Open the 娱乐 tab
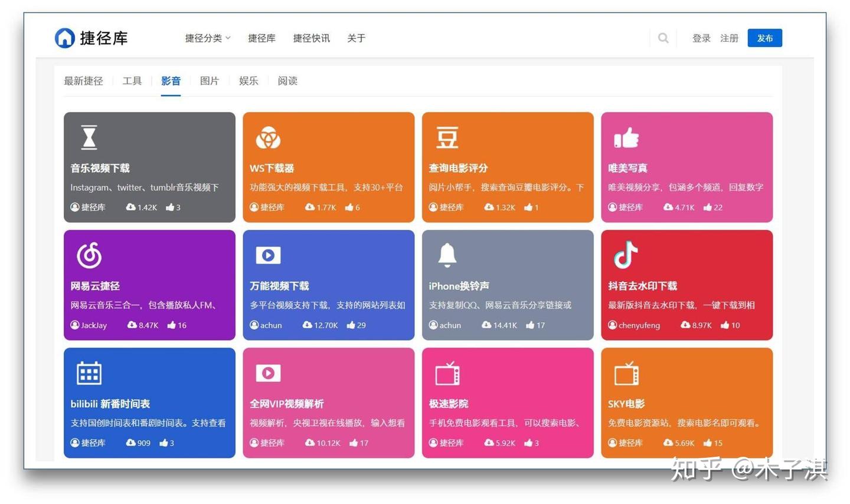 pos(249,81)
